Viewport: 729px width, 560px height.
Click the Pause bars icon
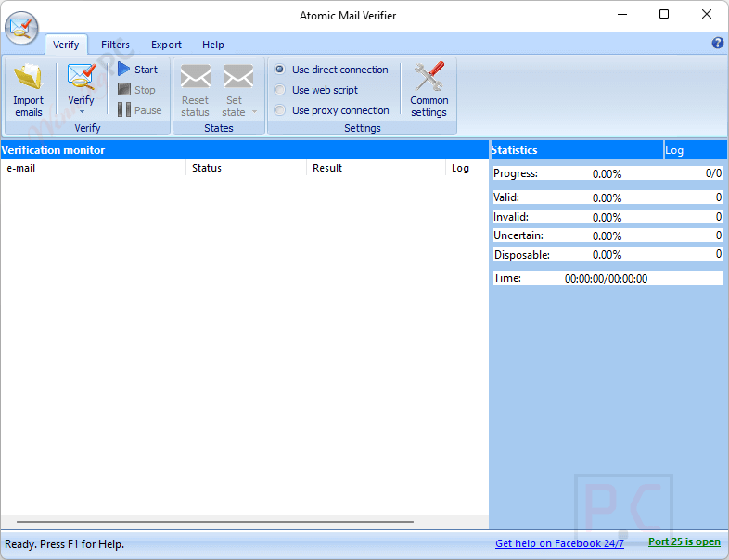[123, 109]
